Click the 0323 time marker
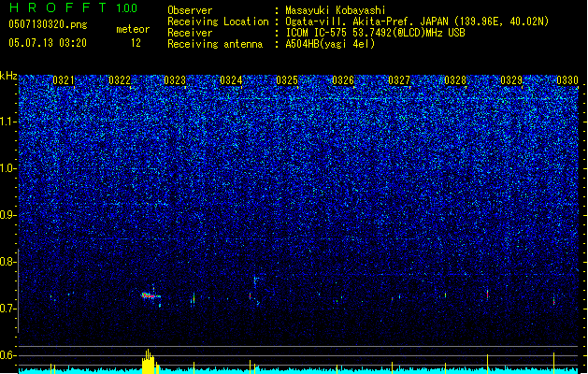This screenshot has width=588, height=374. tap(175, 80)
